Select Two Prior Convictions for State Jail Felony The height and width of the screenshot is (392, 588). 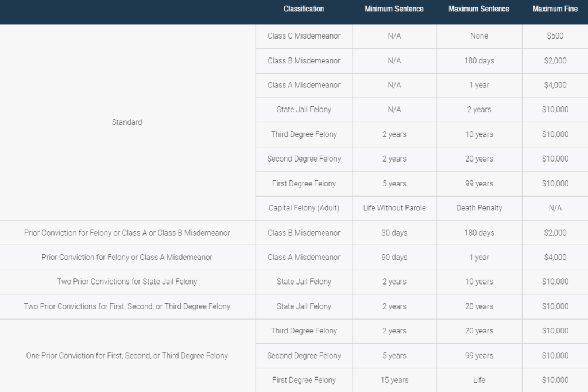pos(127,282)
